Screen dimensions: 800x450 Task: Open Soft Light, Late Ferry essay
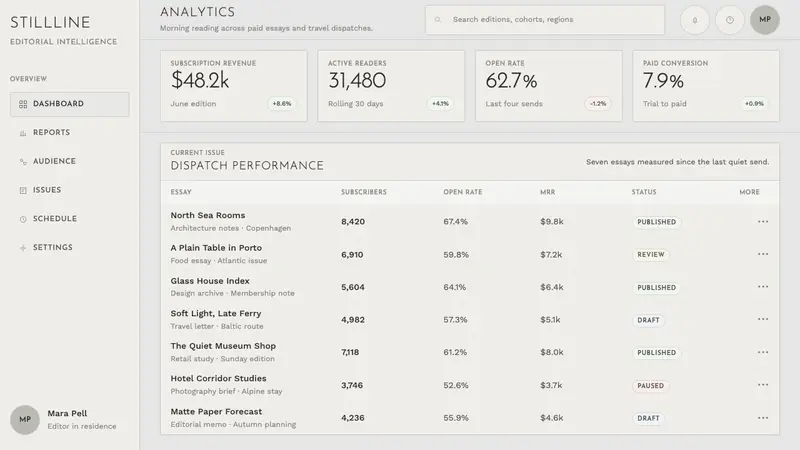click(x=216, y=314)
